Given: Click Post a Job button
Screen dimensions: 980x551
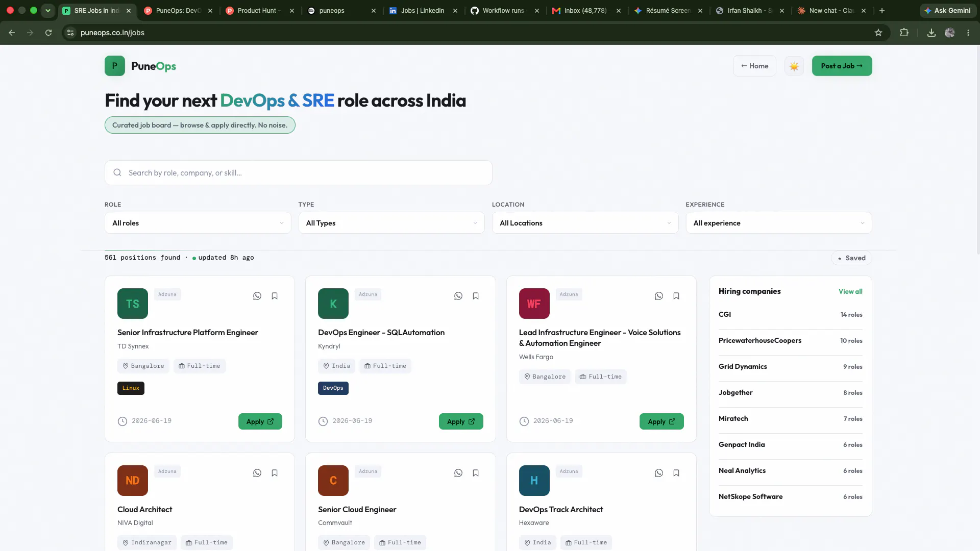Looking at the screenshot, I should click(842, 66).
